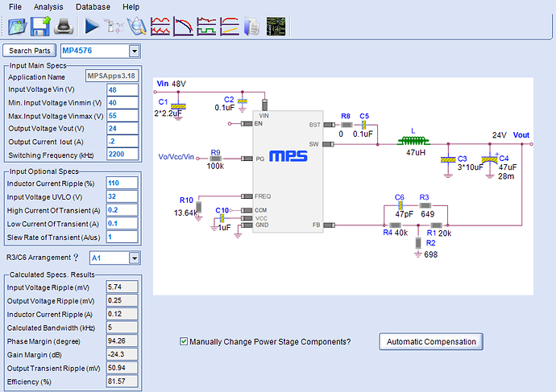
Task: Edit the Input Voltage UVLO field
Action: [122, 196]
